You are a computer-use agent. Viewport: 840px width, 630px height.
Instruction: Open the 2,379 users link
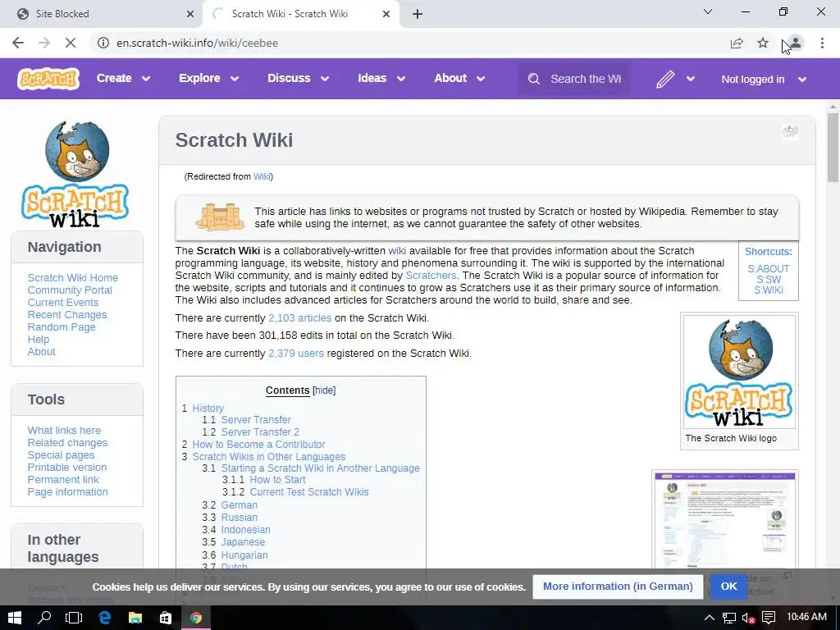click(x=295, y=353)
